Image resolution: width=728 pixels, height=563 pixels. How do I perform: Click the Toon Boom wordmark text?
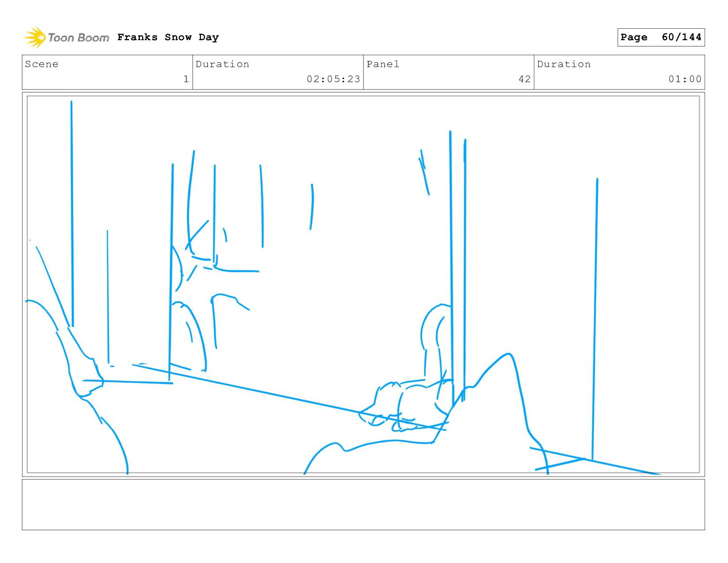coord(79,38)
